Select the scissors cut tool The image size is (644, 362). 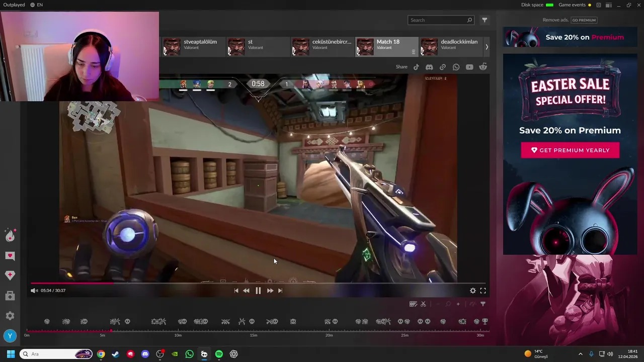[423, 304]
